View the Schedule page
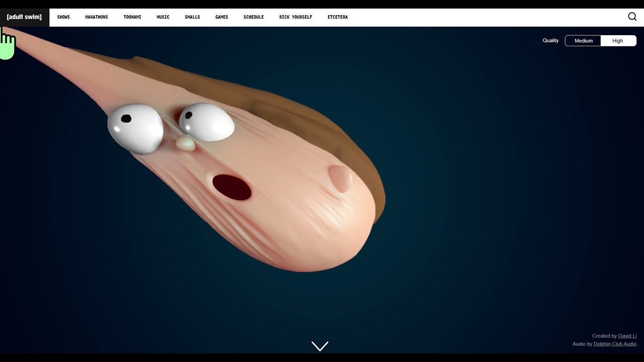644x362 pixels. click(254, 17)
